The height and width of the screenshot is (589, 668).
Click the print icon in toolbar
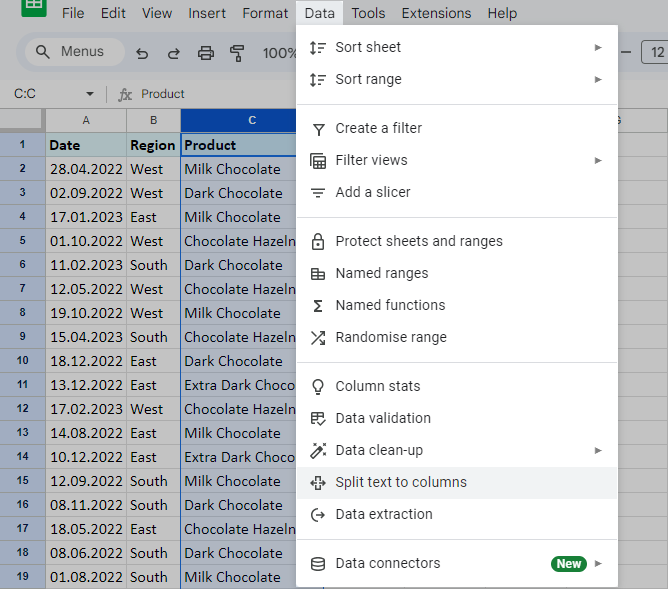(206, 53)
